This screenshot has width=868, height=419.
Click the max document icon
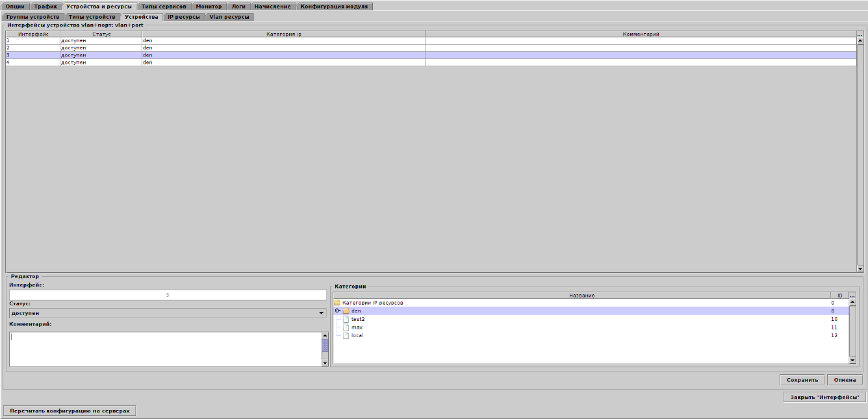point(346,327)
